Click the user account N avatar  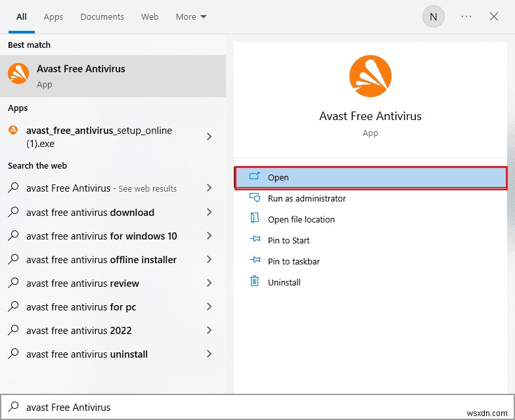pyautogui.click(x=433, y=17)
